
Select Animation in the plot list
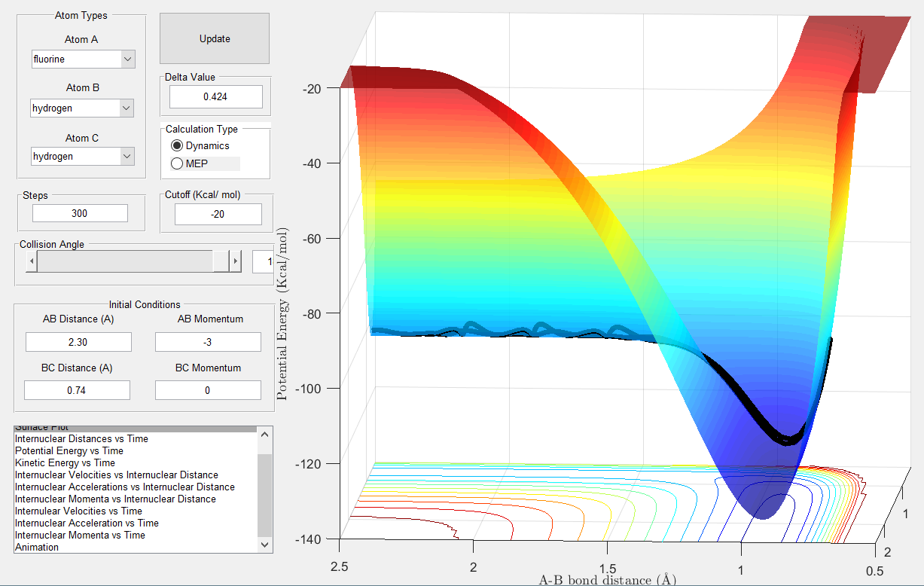click(x=37, y=547)
